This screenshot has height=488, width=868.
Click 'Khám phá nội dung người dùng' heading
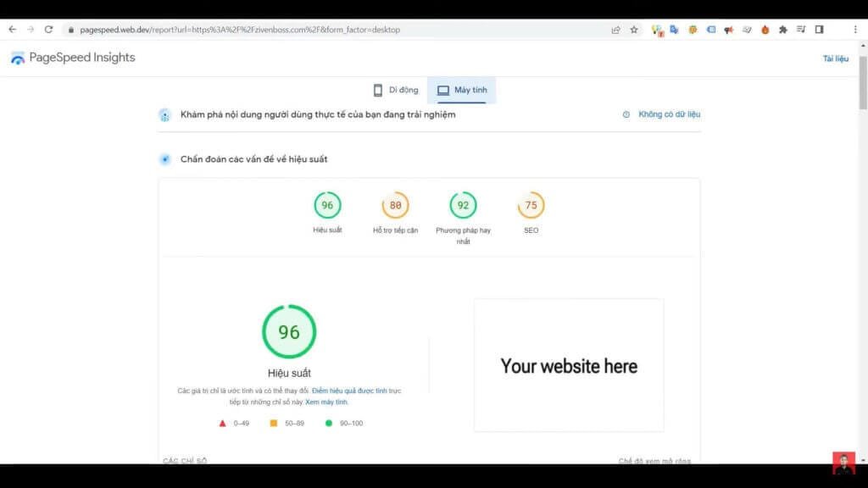click(318, 114)
